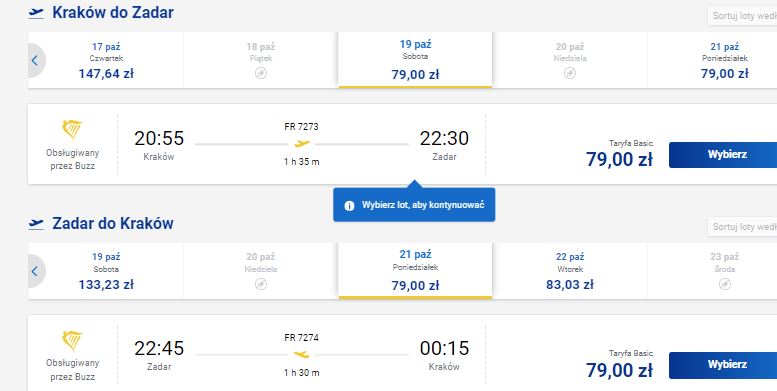Open the return Sortuj loty dropdown
Image resolution: width=777 pixels, height=391 pixels.
[742, 226]
